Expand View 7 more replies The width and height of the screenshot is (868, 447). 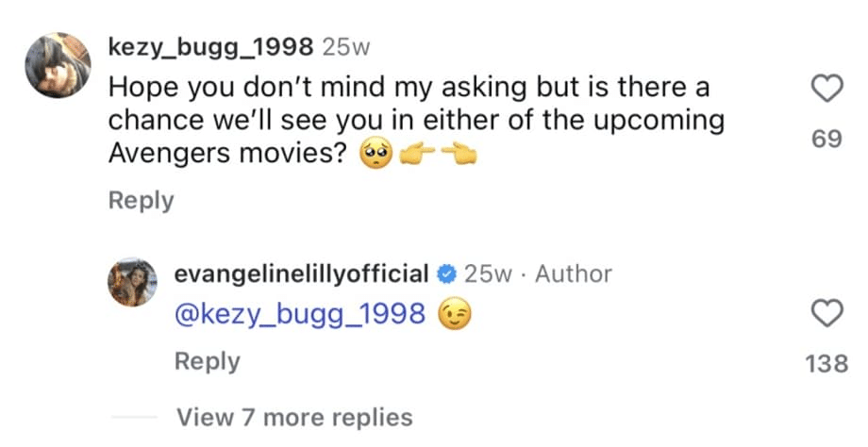click(294, 417)
